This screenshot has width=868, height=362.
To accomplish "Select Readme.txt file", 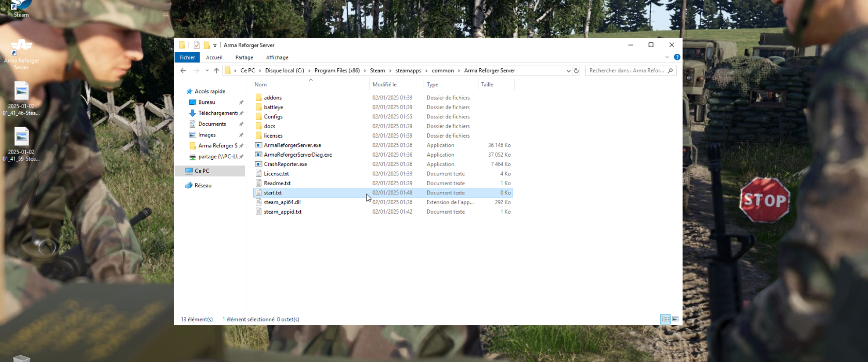I will point(277,183).
